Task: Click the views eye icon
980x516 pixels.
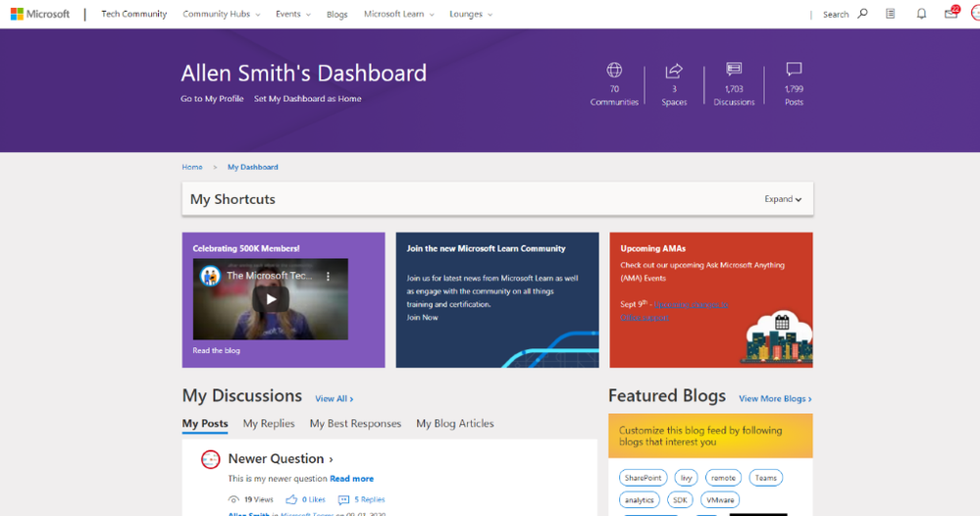Action: pos(233,499)
